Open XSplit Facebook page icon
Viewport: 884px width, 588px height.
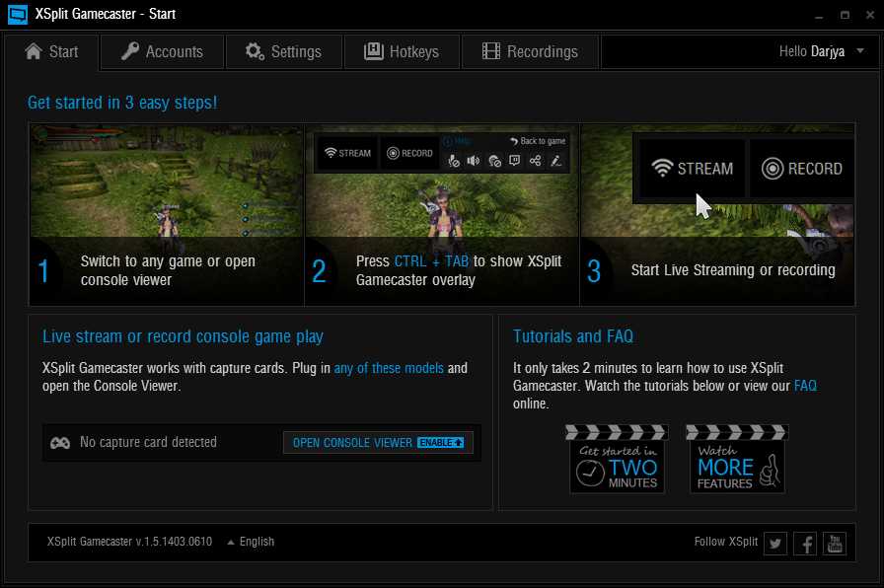click(805, 544)
